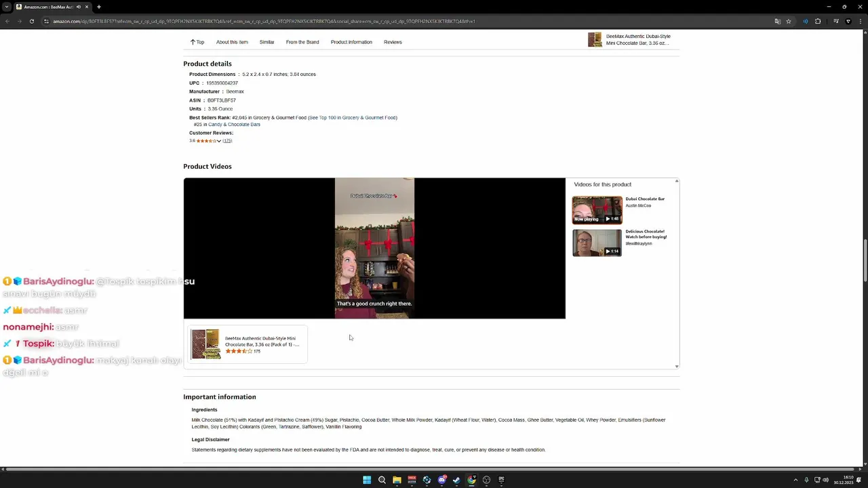This screenshot has height=488, width=868.
Task: Jump to the Reviews tab
Action: (393, 42)
